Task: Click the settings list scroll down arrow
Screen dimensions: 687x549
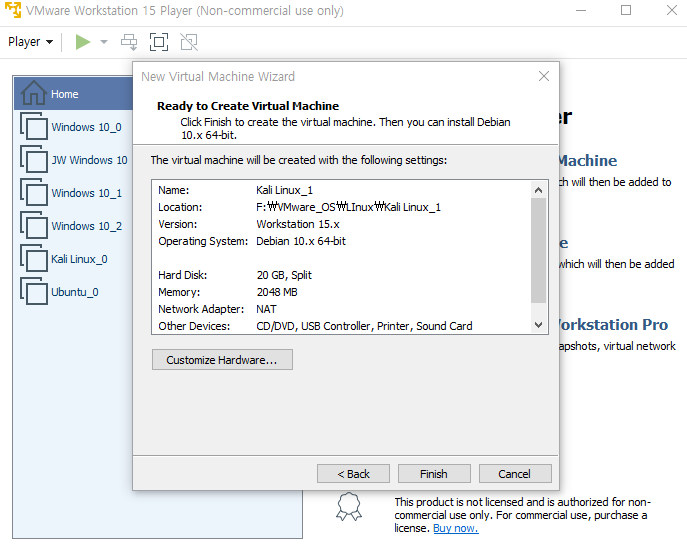Action: tap(538, 325)
